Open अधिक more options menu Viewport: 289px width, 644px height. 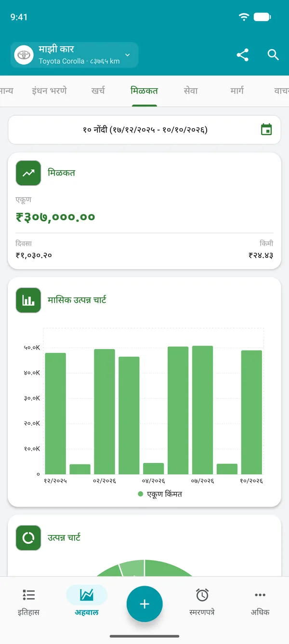[x=260, y=603]
